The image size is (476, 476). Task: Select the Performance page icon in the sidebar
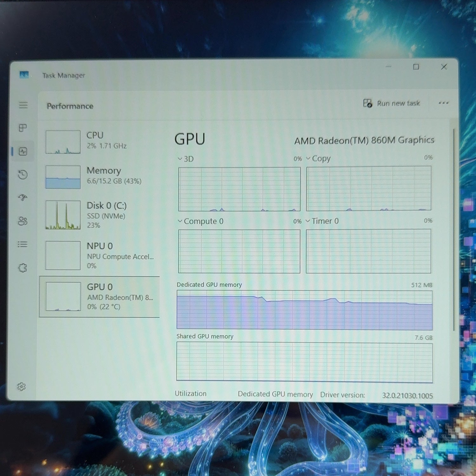coord(23,151)
